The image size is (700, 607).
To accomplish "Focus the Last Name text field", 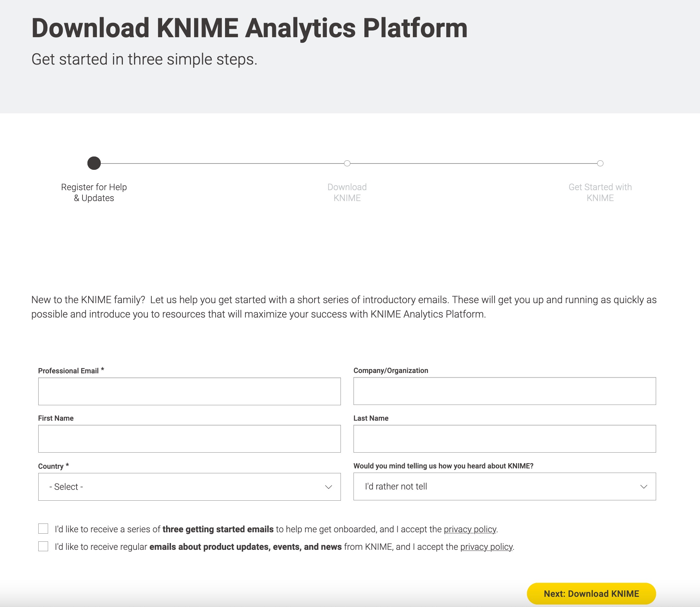I will point(504,439).
